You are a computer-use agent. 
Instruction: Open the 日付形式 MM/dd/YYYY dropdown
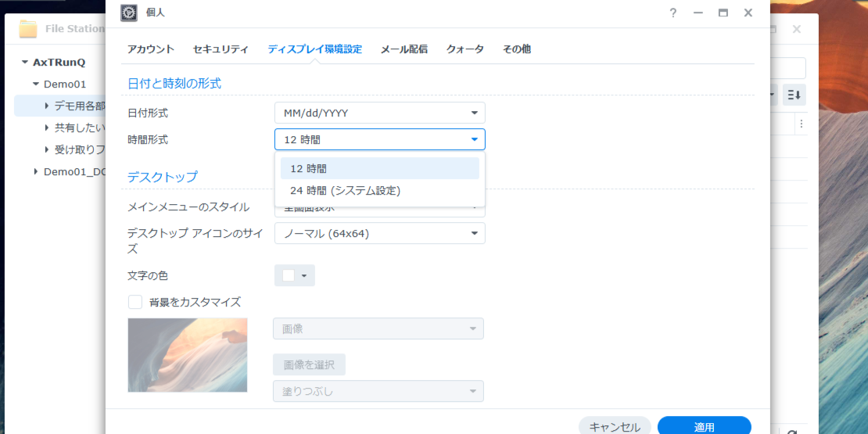[x=379, y=113]
